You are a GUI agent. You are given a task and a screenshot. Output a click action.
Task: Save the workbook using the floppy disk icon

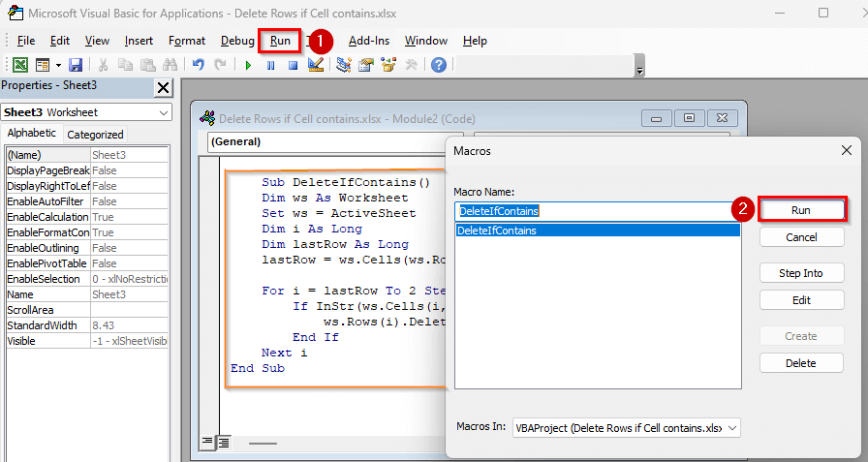pyautogui.click(x=75, y=65)
